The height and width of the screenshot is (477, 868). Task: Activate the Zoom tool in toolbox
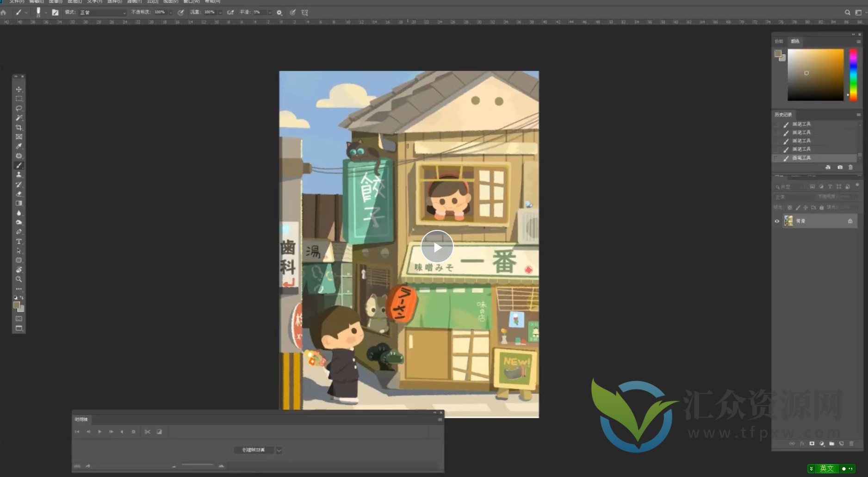19,279
